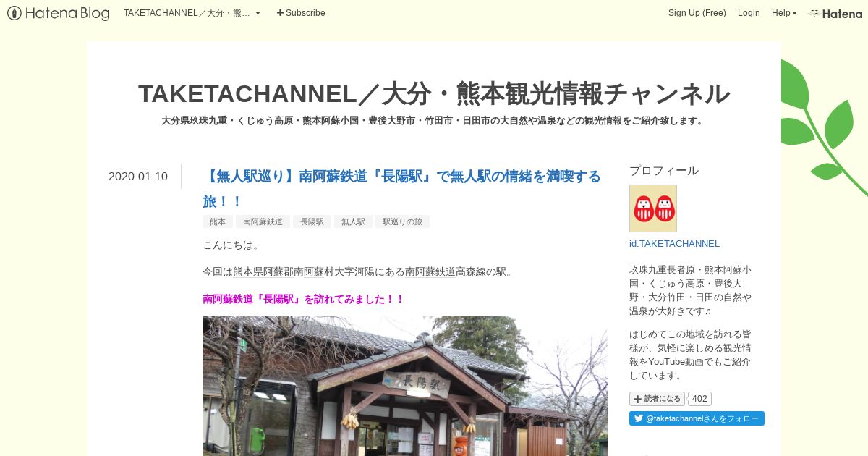Expand the TAKETACHANNEL blog name dropdown

[x=192, y=13]
